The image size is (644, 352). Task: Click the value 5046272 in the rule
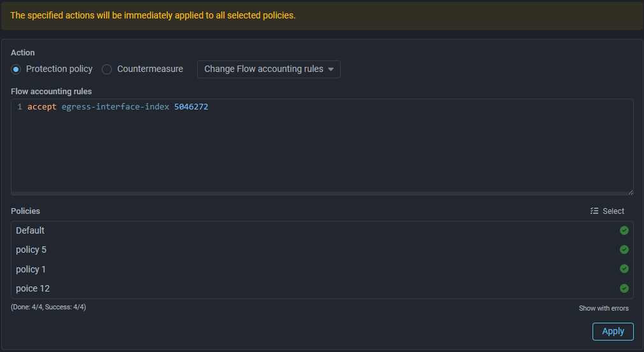(191, 107)
